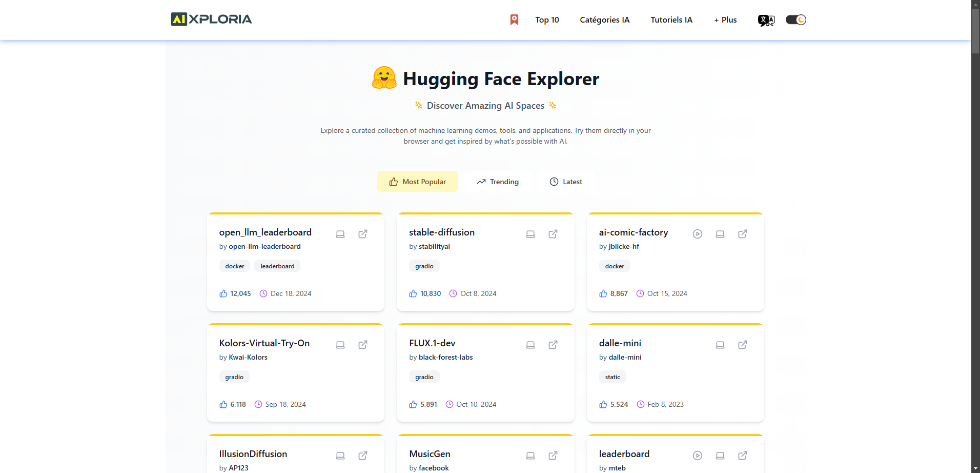Open dalle-mini via external link icon

pos(743,345)
